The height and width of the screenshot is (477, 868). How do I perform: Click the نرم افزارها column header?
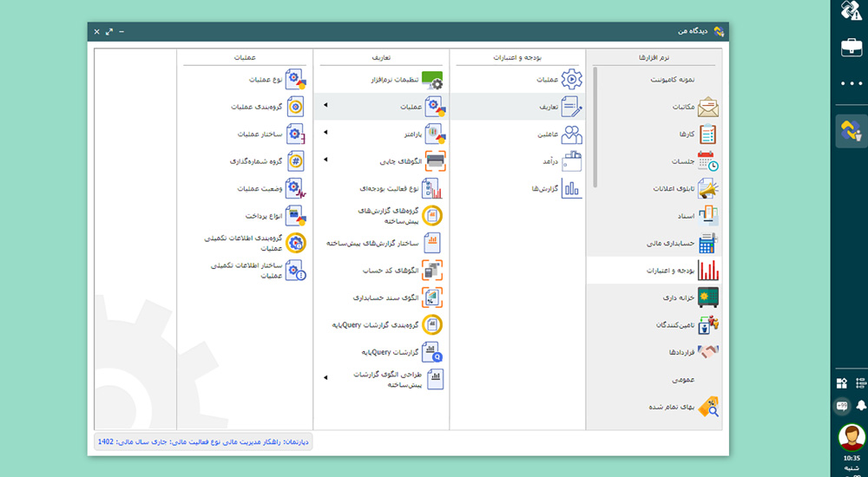[x=654, y=57]
